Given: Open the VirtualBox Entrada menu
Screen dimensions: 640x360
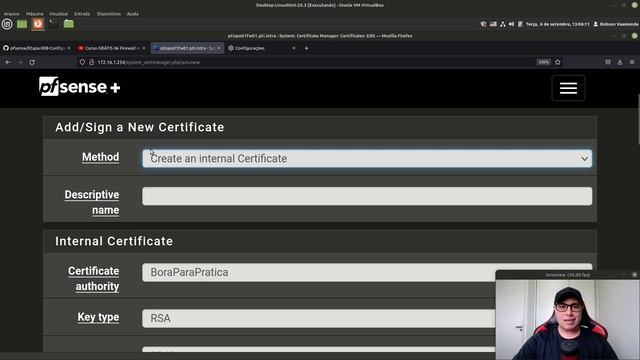Looking at the screenshot, I should (82, 14).
